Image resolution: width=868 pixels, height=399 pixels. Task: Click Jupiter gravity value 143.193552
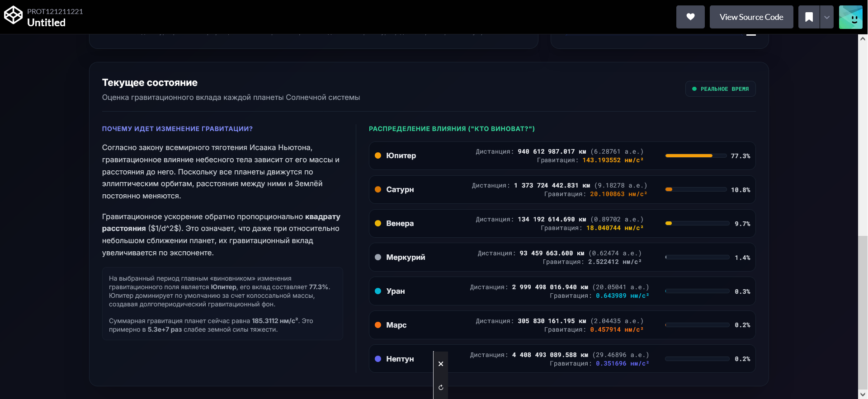pyautogui.click(x=613, y=160)
